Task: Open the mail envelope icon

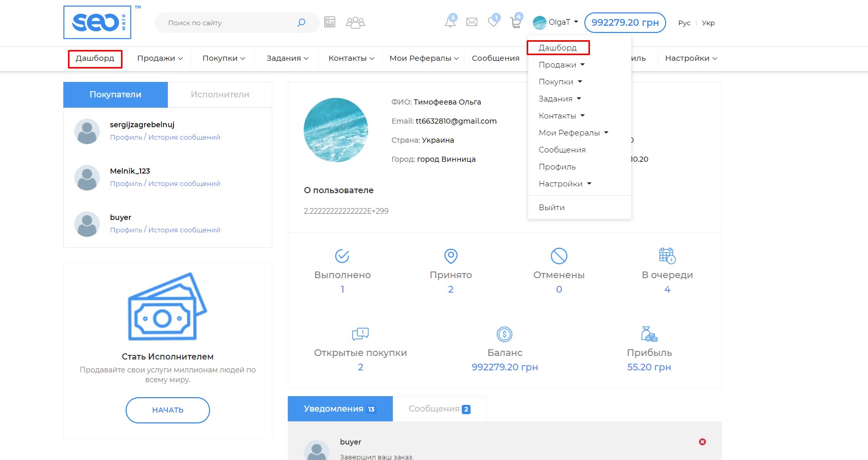Action: 472,22
